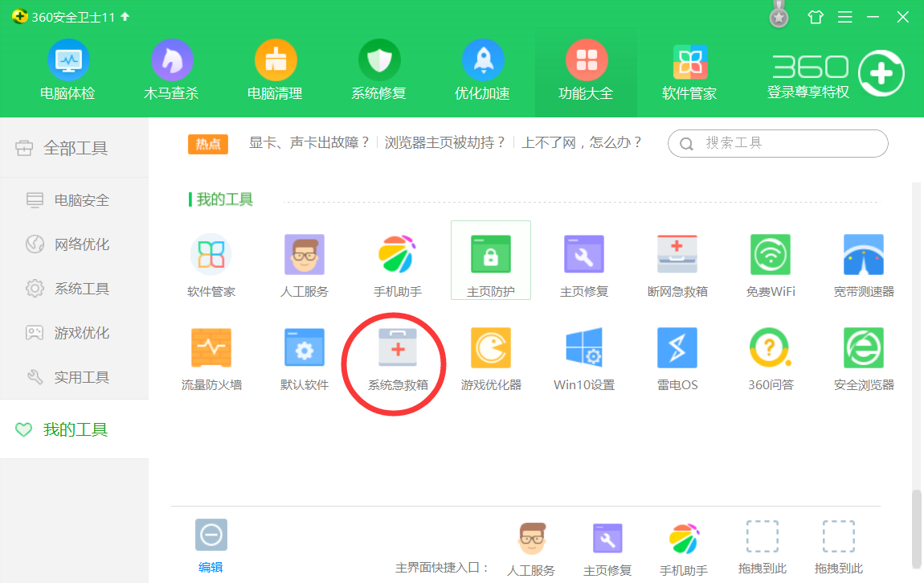Open 优化加速 rocket icon
The width and height of the screenshot is (924, 583).
click(x=483, y=60)
